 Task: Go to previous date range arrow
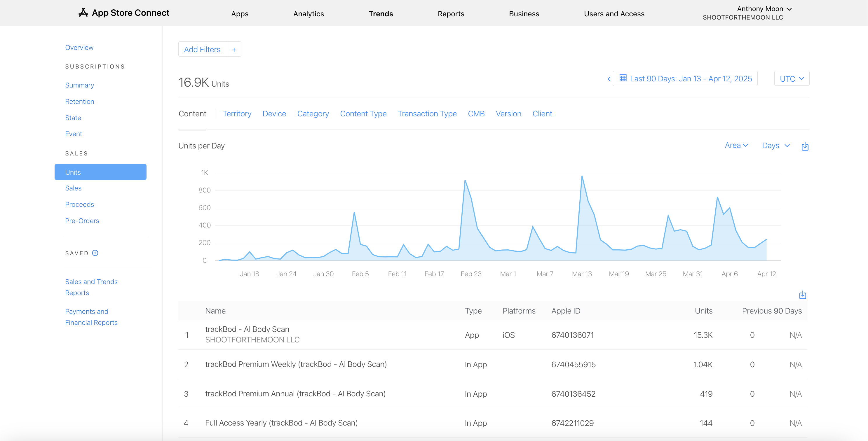pyautogui.click(x=609, y=79)
